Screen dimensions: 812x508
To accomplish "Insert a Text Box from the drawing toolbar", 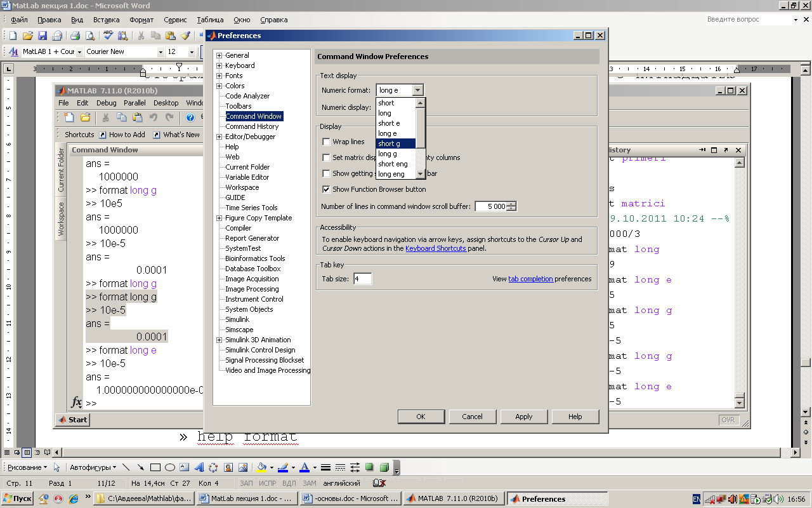I will pyautogui.click(x=185, y=467).
